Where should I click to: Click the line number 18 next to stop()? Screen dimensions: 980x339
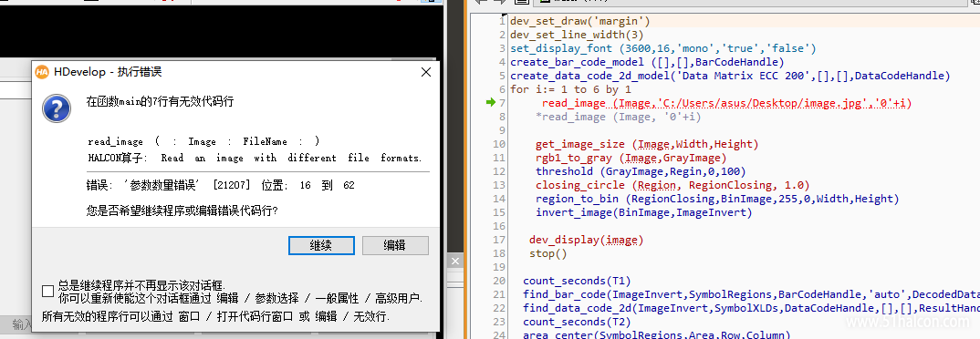coord(499,253)
